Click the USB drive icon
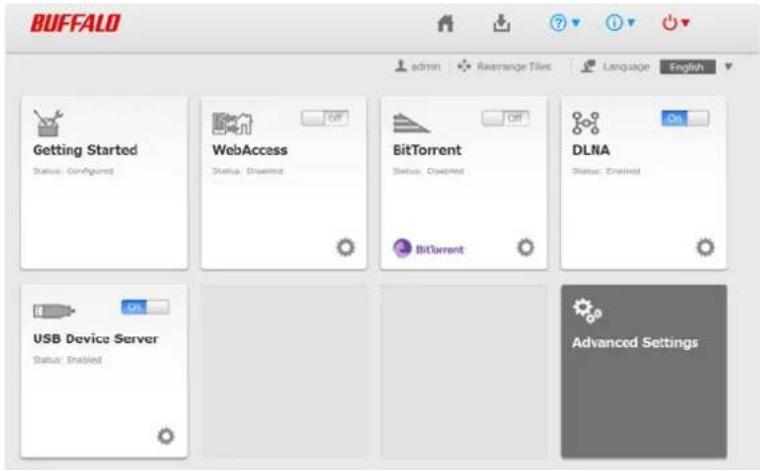Viewport: 760px width, 470px height. pos(54,311)
